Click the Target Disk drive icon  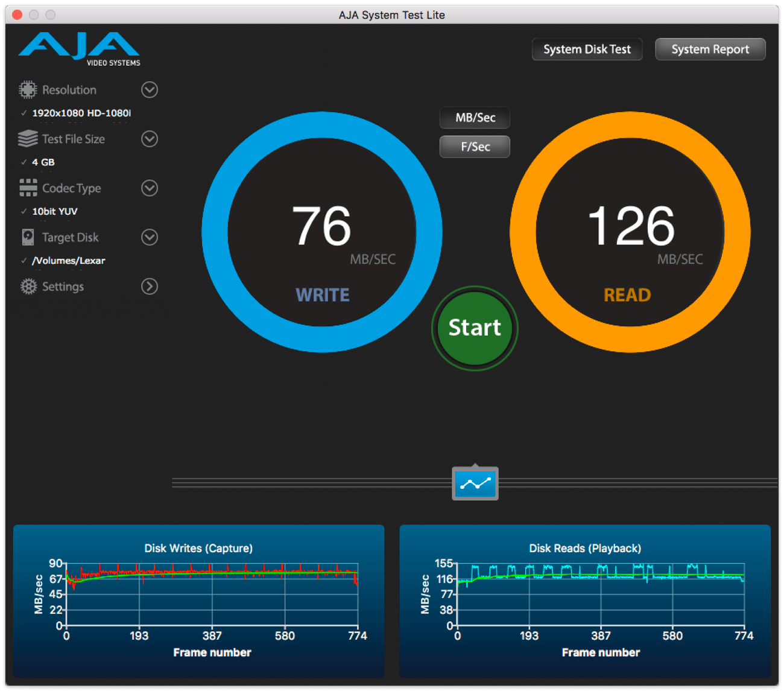pyautogui.click(x=28, y=237)
